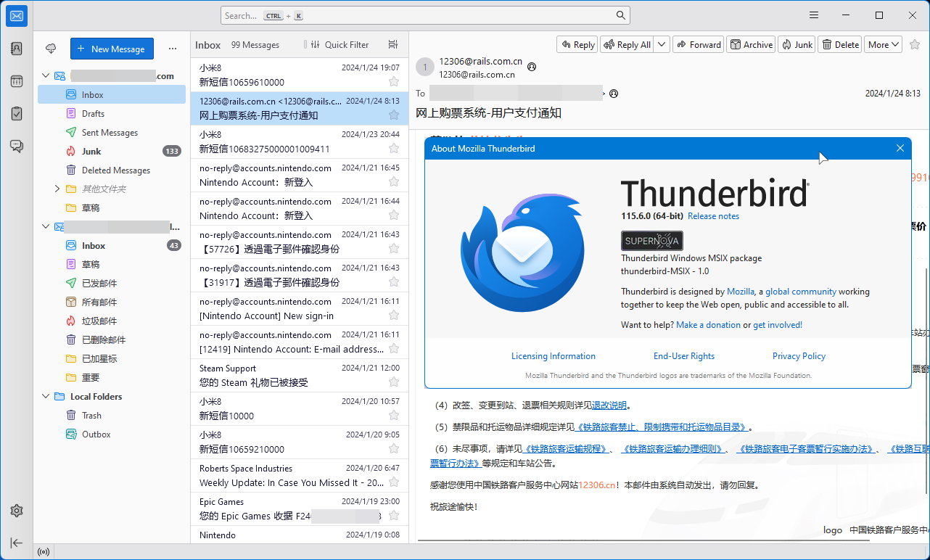The width and height of the screenshot is (930, 560).
Task: Star the 网上购票系统-用户支付通知 message
Action: (394, 115)
